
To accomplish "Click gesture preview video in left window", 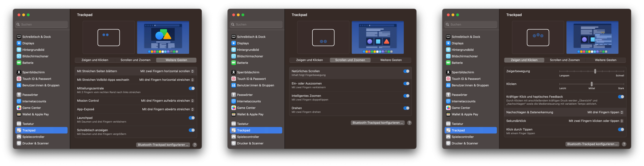I will [x=163, y=37].
